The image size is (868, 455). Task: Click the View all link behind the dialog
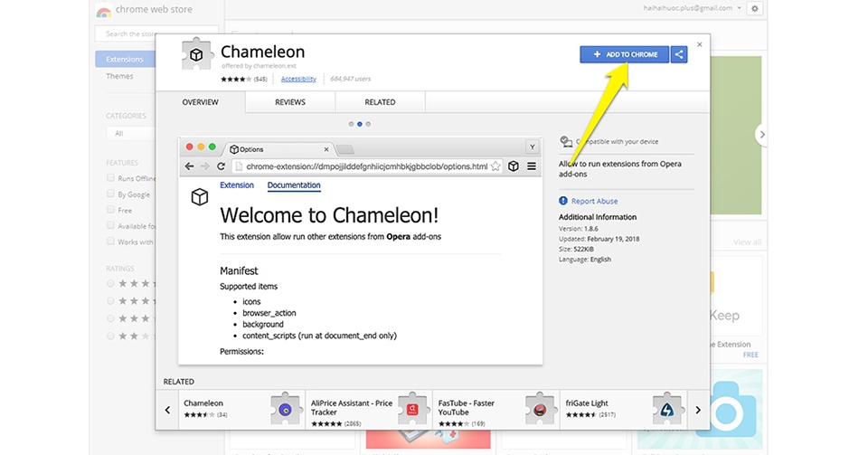[x=747, y=242]
